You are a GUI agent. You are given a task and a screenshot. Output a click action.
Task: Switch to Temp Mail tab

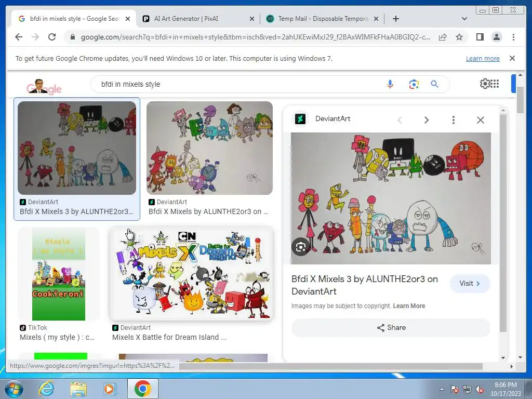(x=322, y=19)
